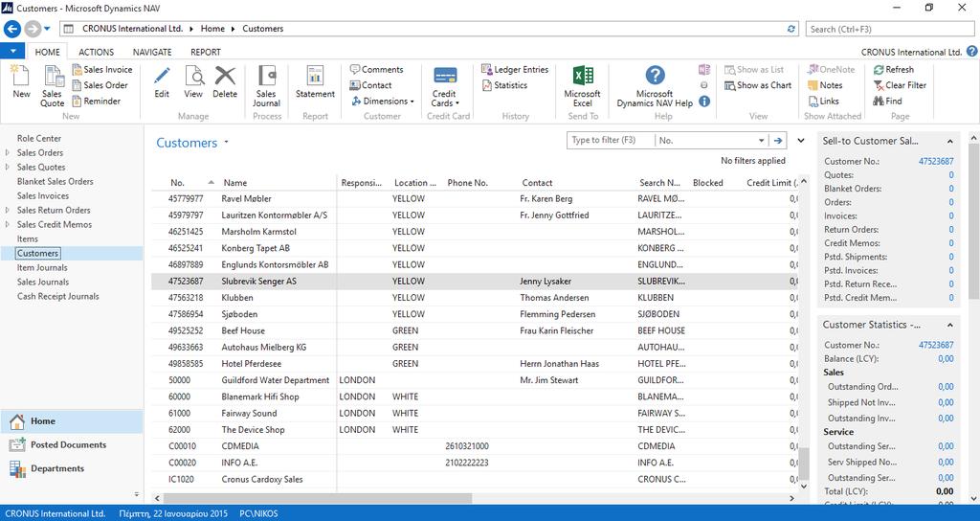Expand the Sales Orders tree node

8,152
